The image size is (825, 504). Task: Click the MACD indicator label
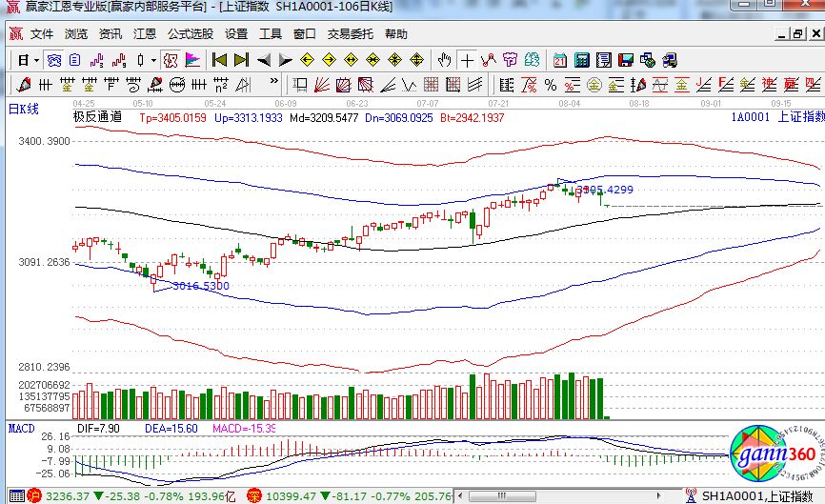tap(21, 429)
